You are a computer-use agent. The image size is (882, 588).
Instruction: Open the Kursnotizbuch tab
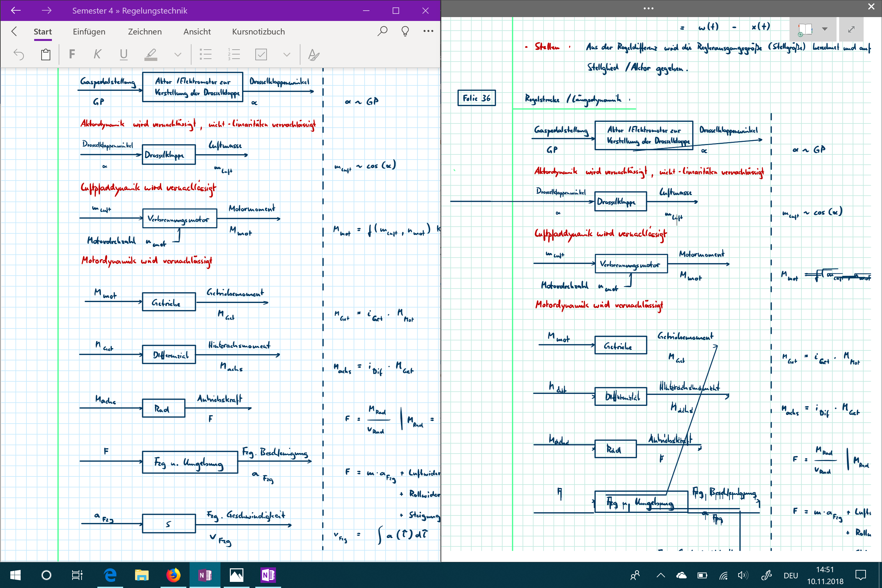tap(258, 32)
